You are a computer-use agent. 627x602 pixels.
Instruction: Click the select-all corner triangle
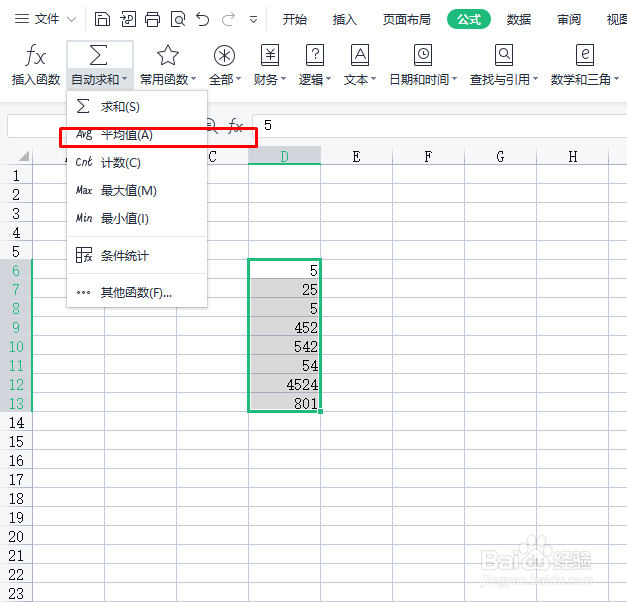[x=24, y=156]
